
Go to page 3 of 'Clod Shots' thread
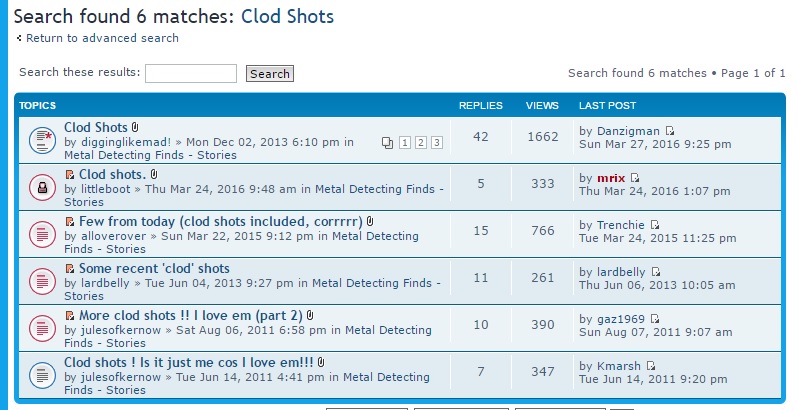(437, 143)
